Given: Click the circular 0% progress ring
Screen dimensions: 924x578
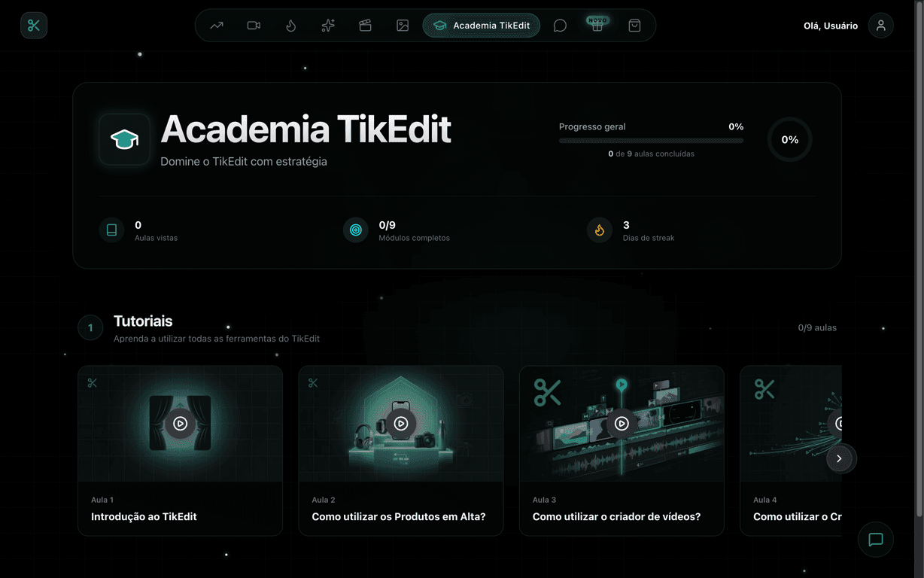Looking at the screenshot, I should (790, 140).
